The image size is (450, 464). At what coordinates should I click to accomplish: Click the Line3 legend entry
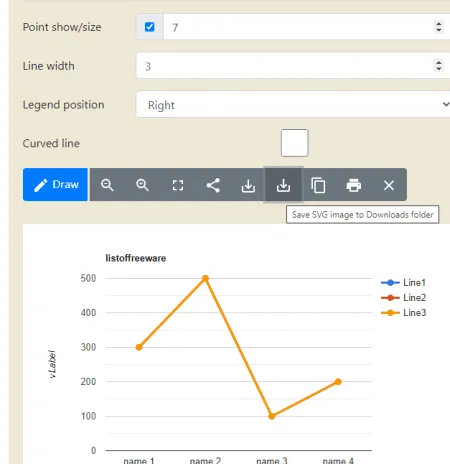pyautogui.click(x=403, y=313)
